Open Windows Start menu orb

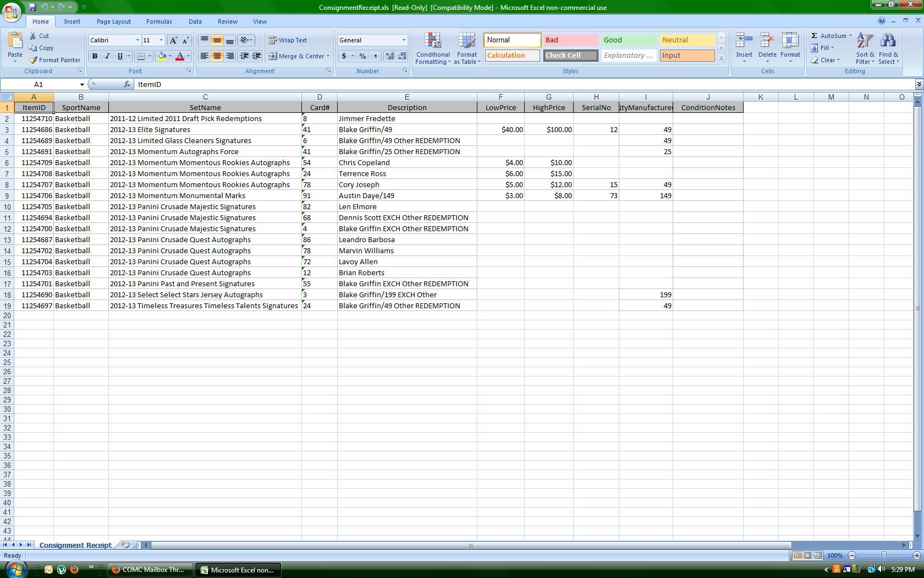point(15,569)
